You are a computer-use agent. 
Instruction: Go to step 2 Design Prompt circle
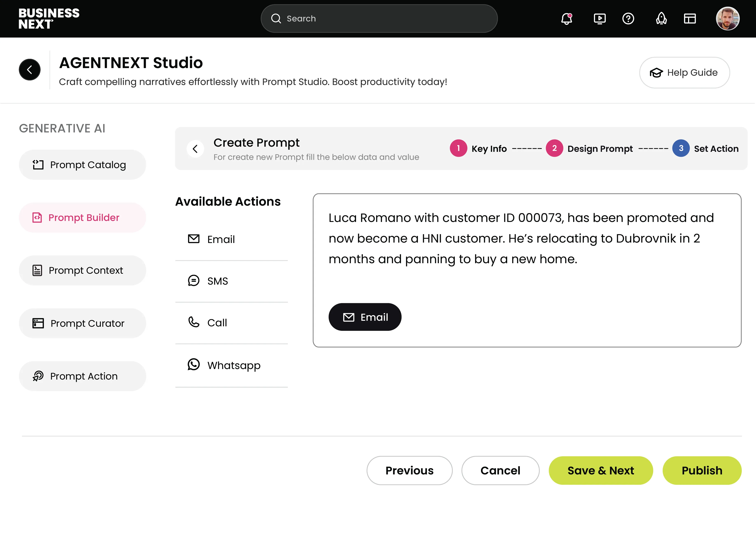pyautogui.click(x=555, y=149)
